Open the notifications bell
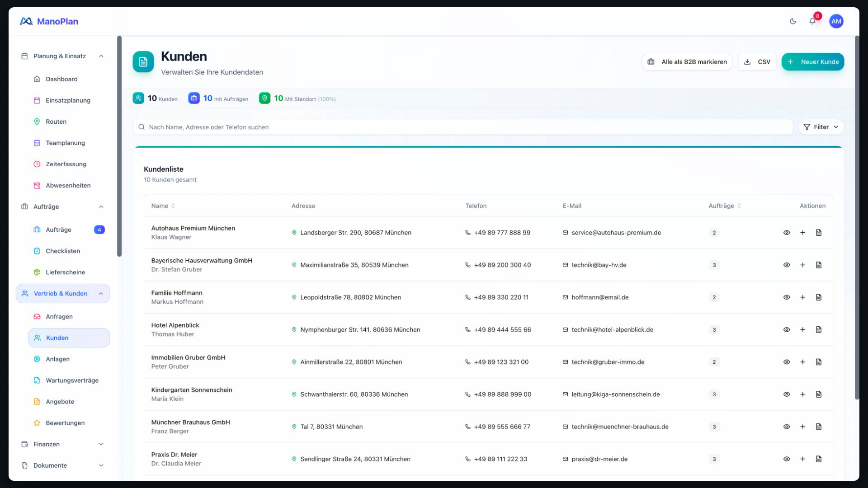Screen dimensions: 868x488 [812, 21]
